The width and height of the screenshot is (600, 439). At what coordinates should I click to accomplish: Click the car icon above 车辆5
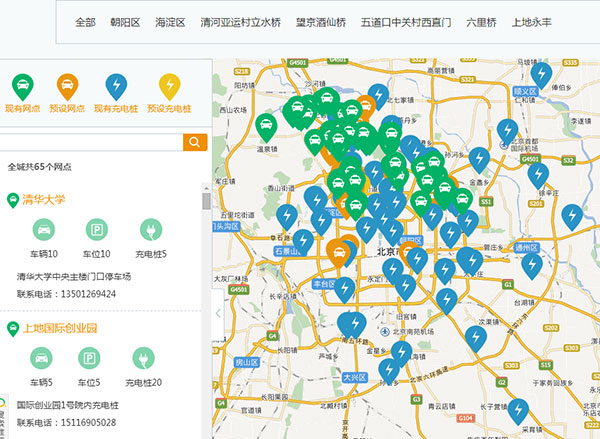pos(41,358)
